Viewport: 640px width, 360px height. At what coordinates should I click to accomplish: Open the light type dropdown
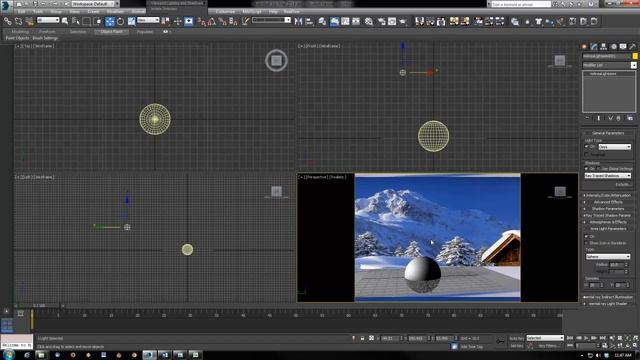tap(615, 147)
